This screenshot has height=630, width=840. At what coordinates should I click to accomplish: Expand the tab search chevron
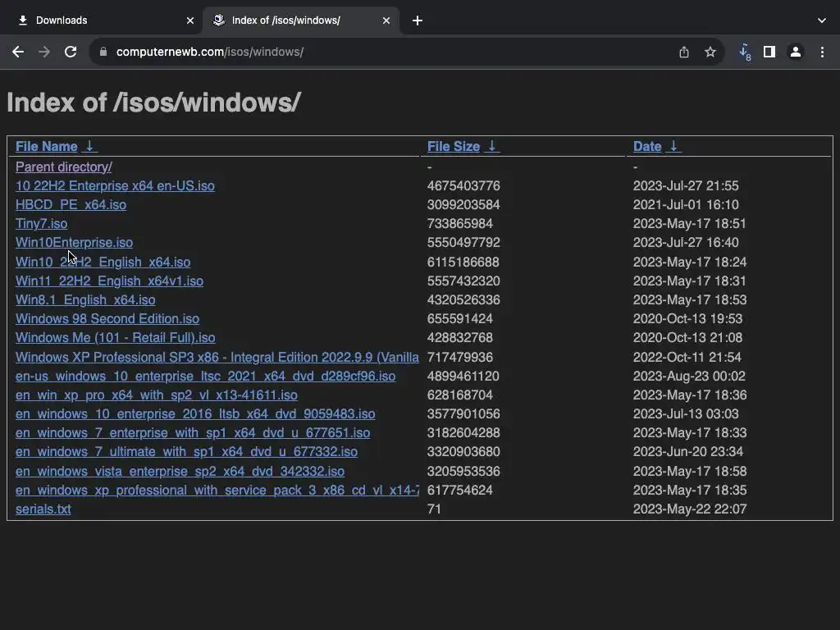tap(822, 21)
